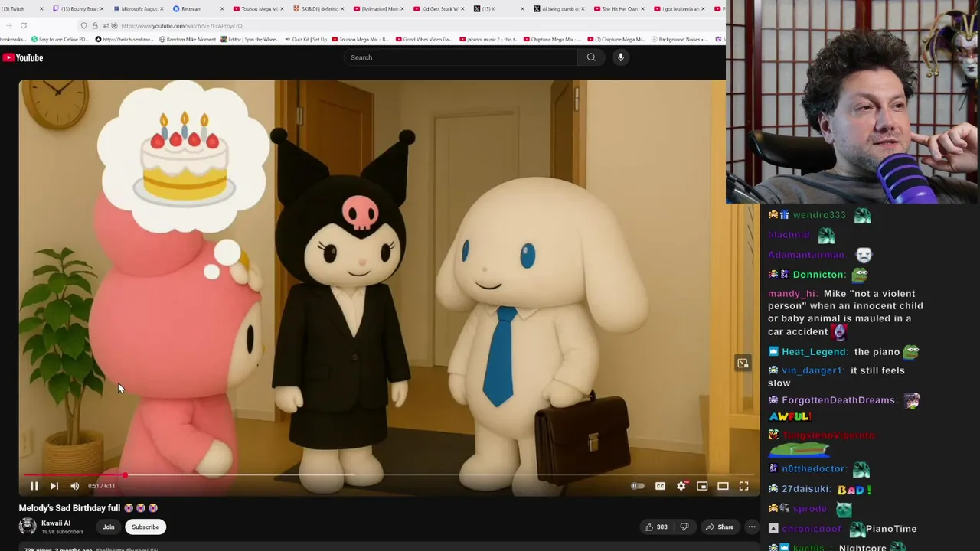Viewport: 980px width, 551px height.
Task: Open the player settings gear
Action: click(681, 486)
